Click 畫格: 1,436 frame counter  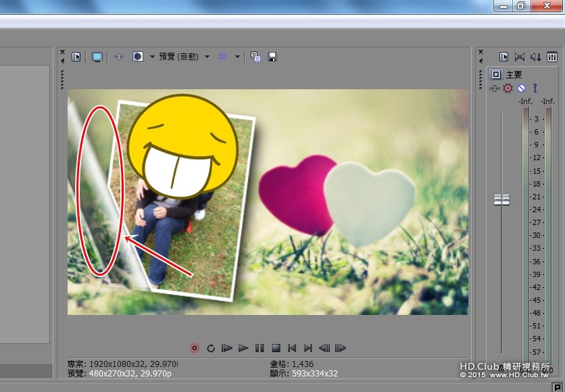coord(292,364)
